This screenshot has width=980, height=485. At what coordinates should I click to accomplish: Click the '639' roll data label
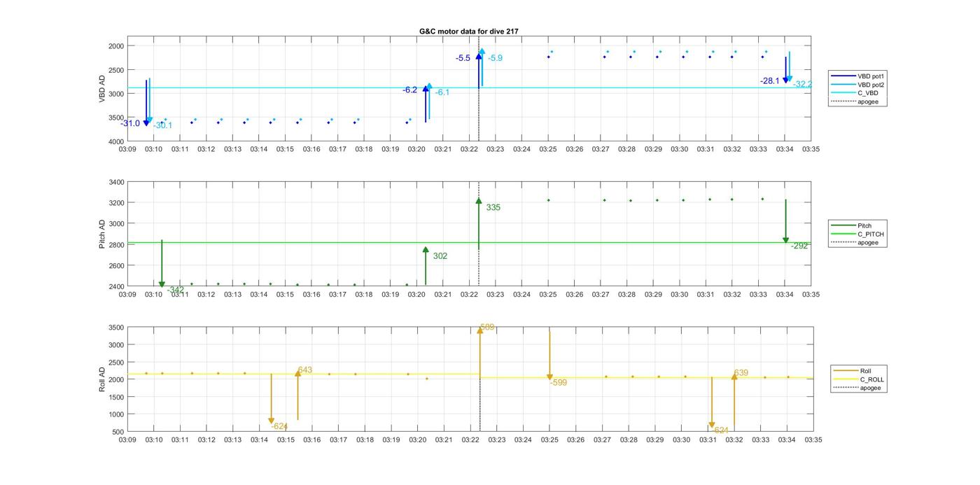(741, 373)
